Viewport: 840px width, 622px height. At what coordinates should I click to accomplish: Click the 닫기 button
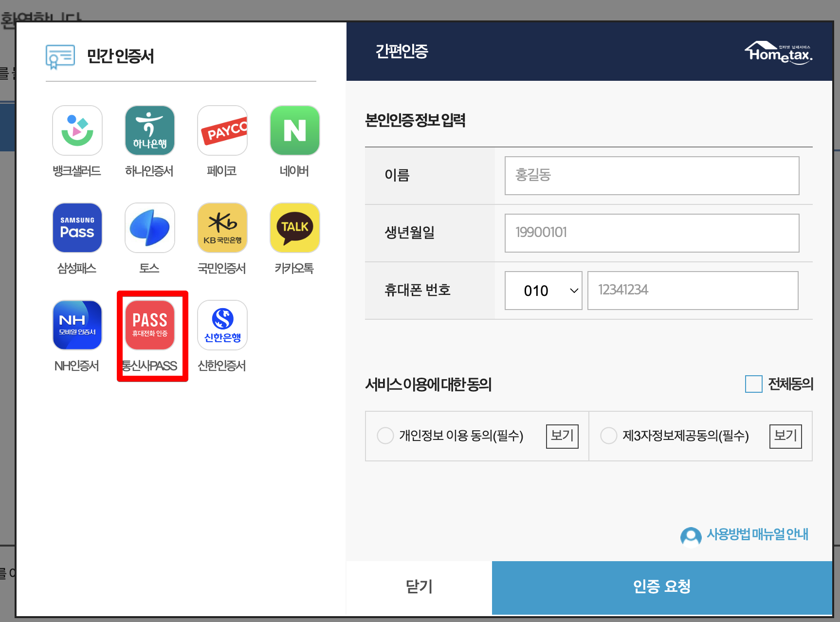(420, 587)
